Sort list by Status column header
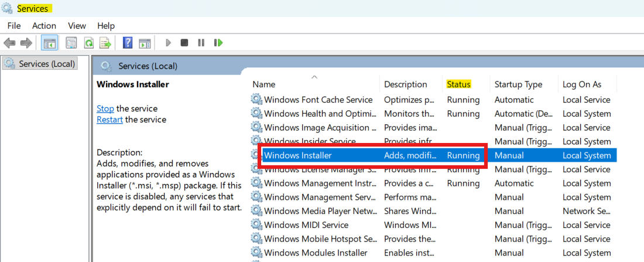644x262 pixels. tap(458, 84)
